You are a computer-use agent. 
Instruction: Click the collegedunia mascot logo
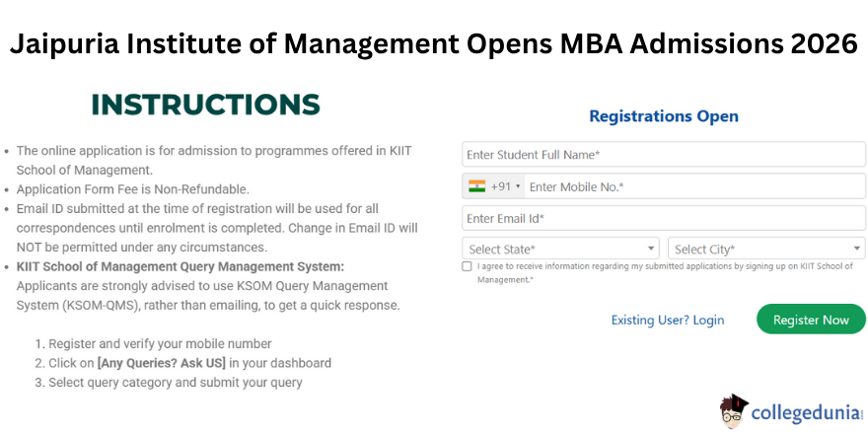point(734,412)
